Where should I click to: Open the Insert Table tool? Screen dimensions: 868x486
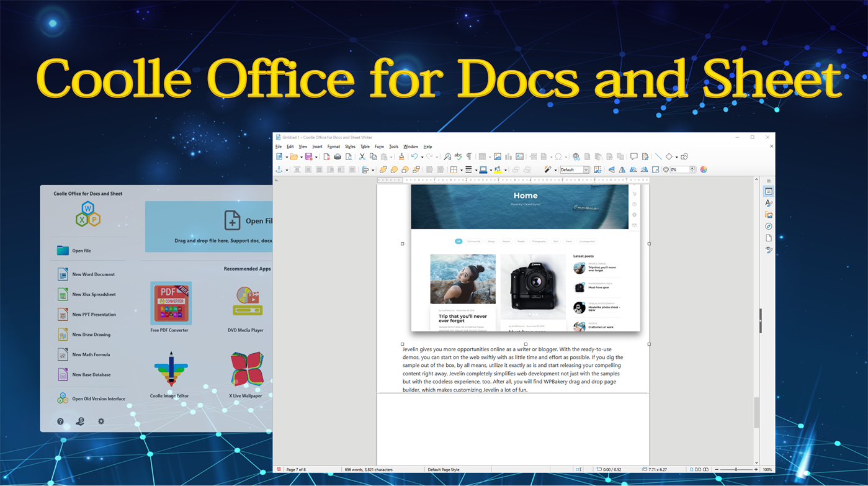[481, 156]
